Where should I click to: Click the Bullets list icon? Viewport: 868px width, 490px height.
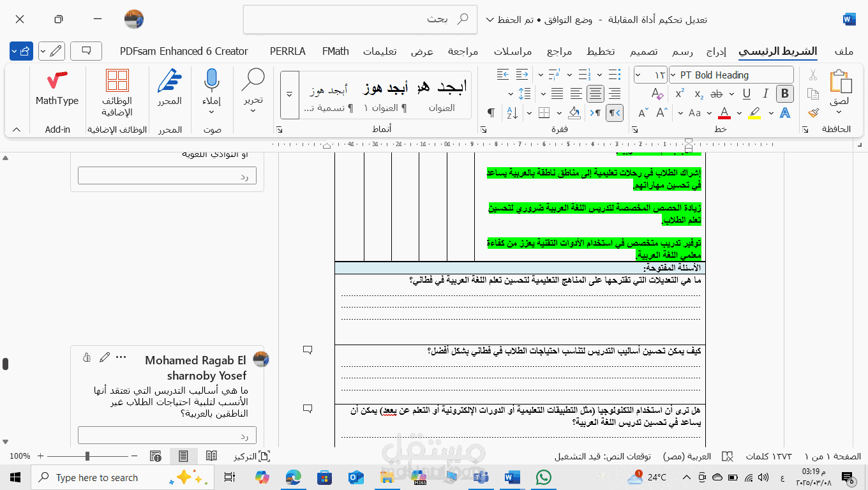(x=614, y=75)
